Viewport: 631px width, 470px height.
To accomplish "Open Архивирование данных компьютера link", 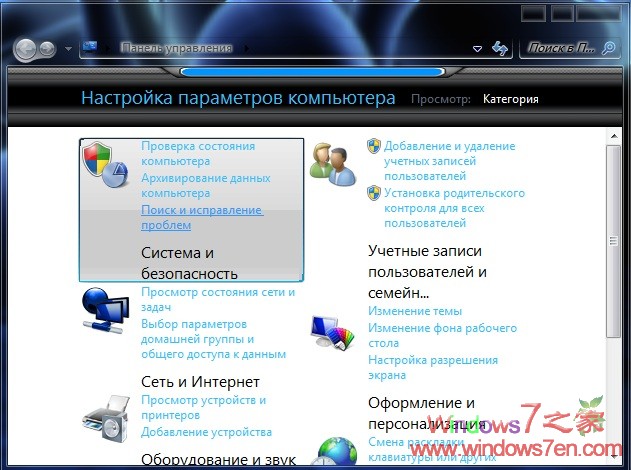I will (x=206, y=186).
